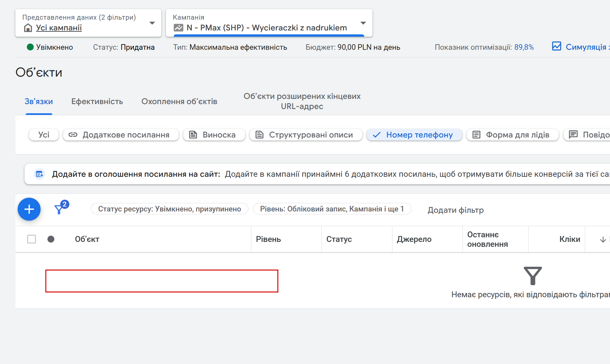The width and height of the screenshot is (610, 364).
Task: Click the Виноска document icon
Action: point(193,135)
